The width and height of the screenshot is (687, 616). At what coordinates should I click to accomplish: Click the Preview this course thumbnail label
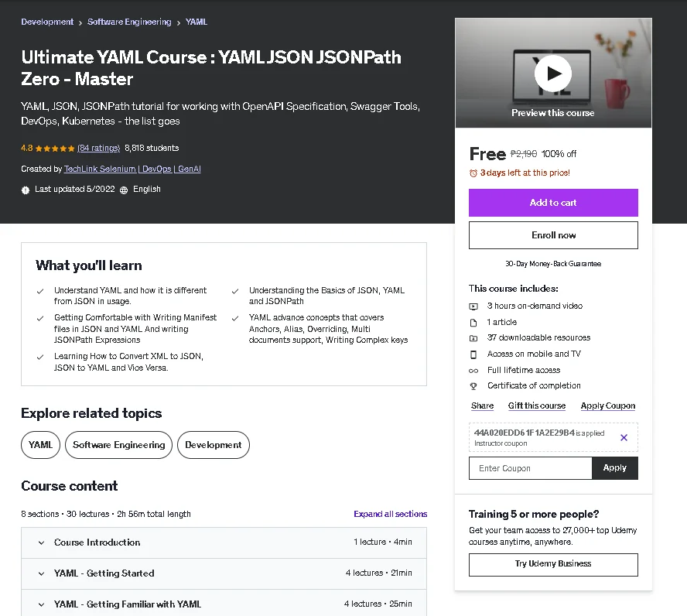[x=553, y=113]
